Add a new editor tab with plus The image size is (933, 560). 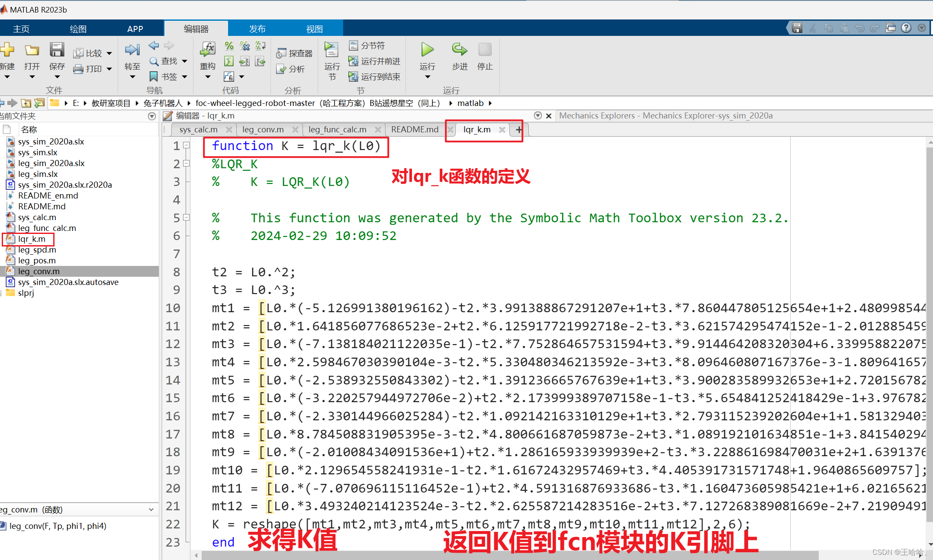pyautogui.click(x=519, y=129)
